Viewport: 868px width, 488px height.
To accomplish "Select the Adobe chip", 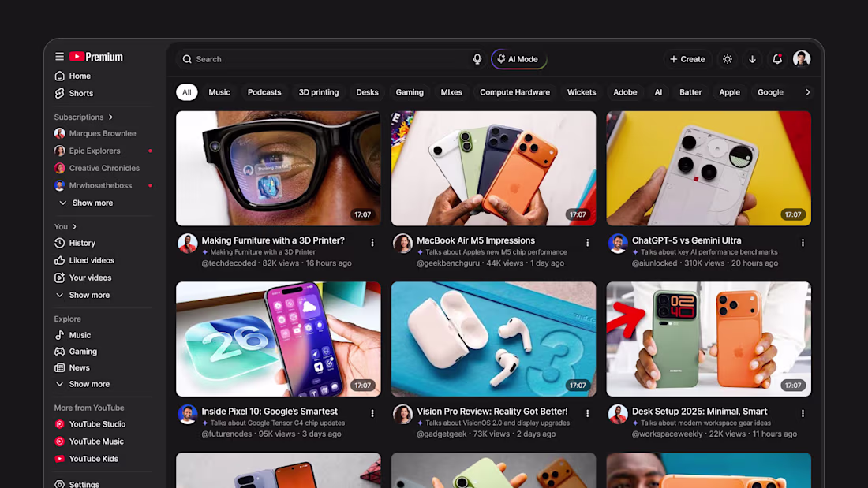I will coord(625,92).
